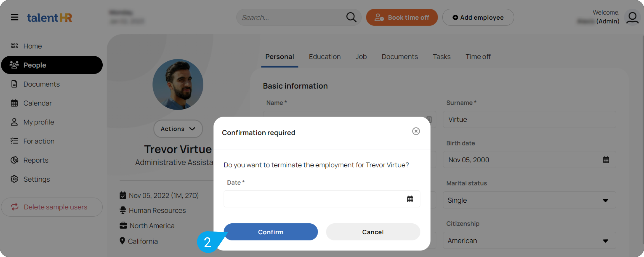Toggle the hamburger navigation menu
The height and width of the screenshot is (257, 644).
point(15,17)
